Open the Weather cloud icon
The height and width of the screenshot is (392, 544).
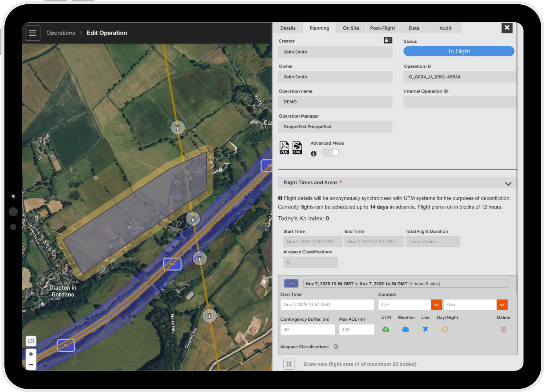point(405,329)
